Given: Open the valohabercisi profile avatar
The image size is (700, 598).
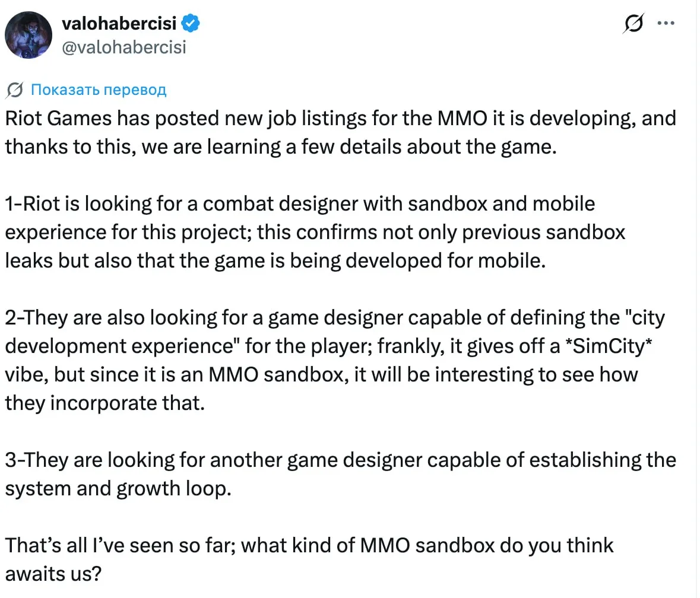Looking at the screenshot, I should pos(28,35).
